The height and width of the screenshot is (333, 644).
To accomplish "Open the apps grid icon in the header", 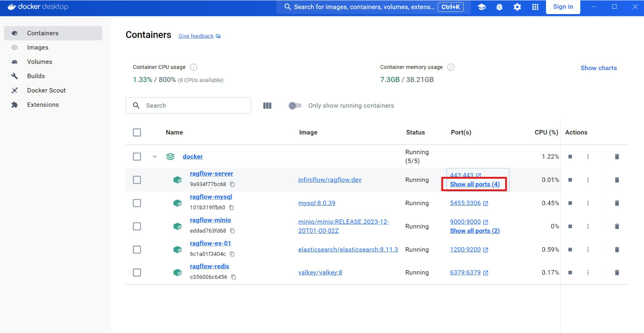I will pyautogui.click(x=535, y=7).
